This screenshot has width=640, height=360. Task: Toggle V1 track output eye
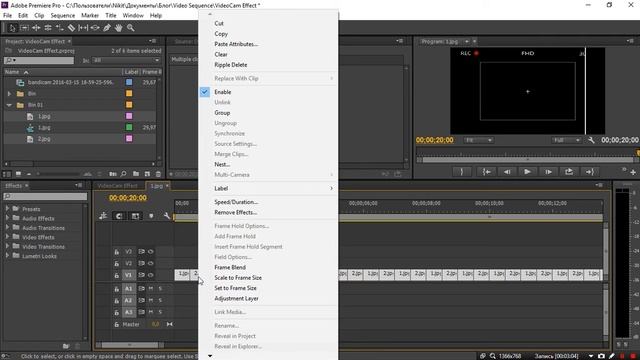click(151, 275)
